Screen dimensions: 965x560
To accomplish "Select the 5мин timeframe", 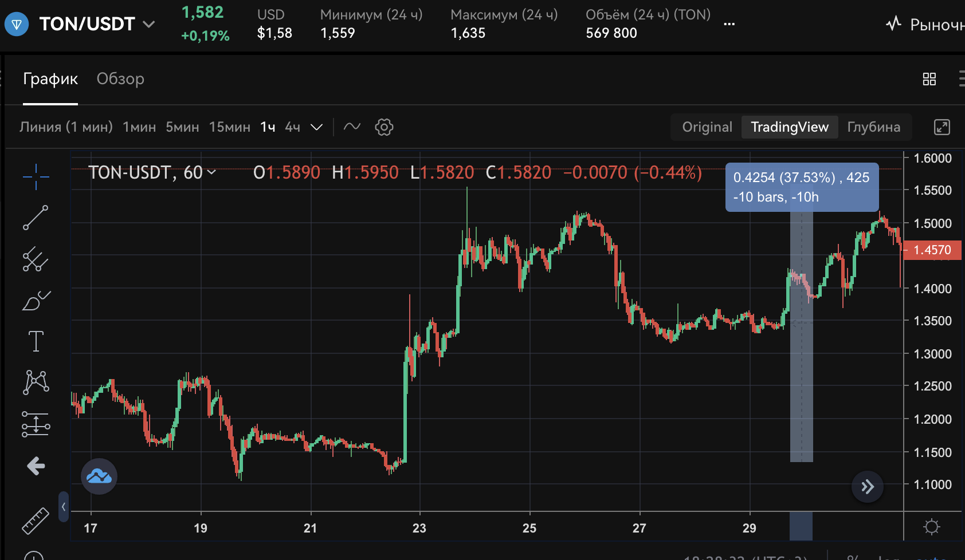I will tap(182, 127).
